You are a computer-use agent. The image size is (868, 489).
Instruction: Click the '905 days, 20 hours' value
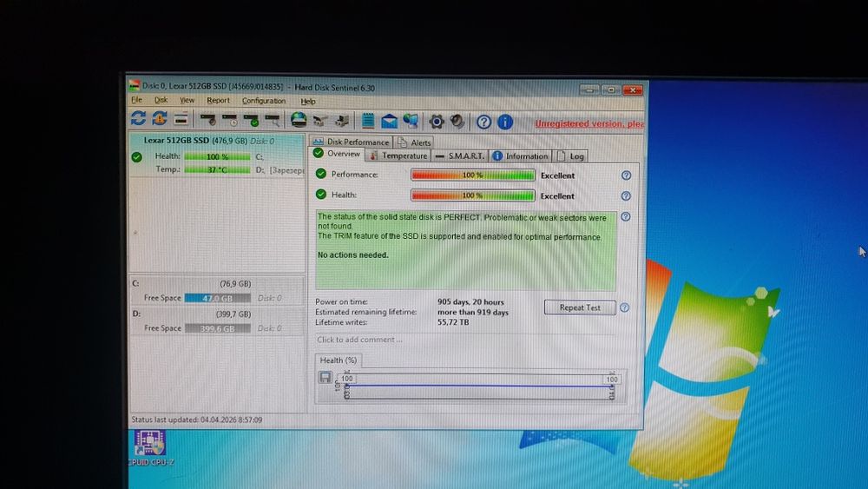pos(470,301)
